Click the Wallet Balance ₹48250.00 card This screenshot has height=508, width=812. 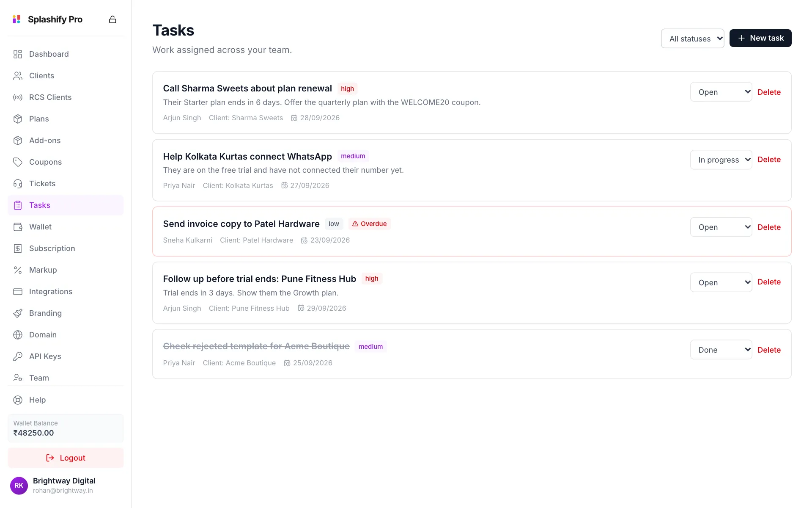[66, 428]
